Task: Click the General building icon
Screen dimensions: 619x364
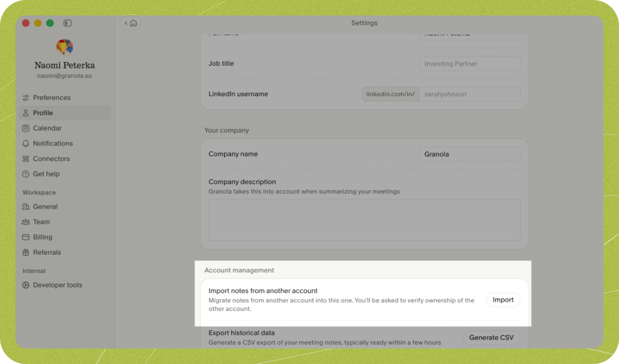Action: [26, 207]
